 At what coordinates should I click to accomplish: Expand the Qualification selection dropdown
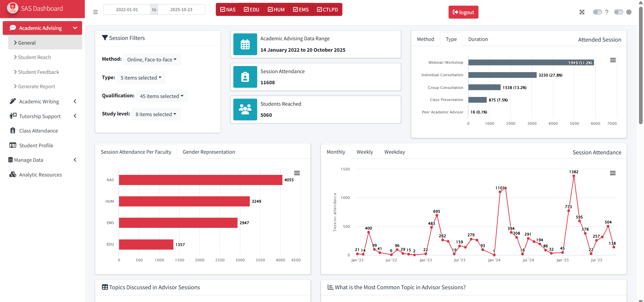pyautogui.click(x=161, y=96)
